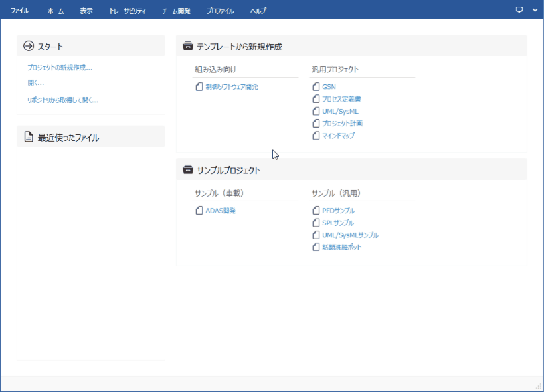Open the プロファイル tab

point(221,11)
